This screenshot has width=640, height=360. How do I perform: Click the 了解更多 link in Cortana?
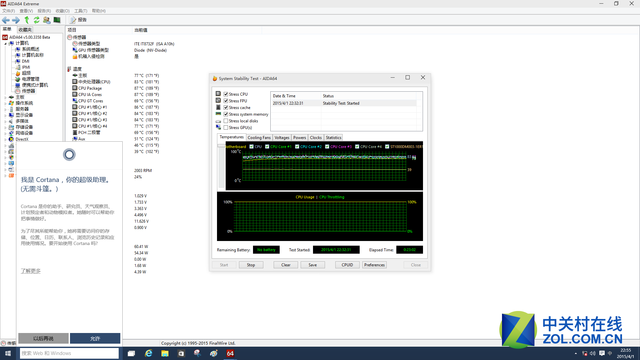tap(31, 271)
